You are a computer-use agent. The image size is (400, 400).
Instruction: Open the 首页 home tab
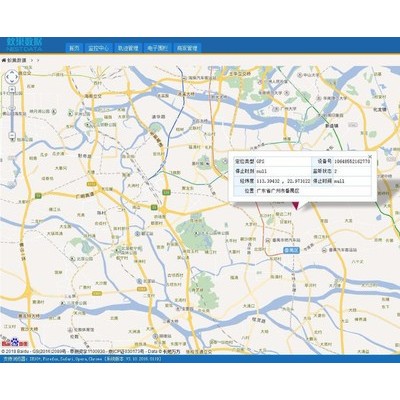pyautogui.click(x=74, y=48)
